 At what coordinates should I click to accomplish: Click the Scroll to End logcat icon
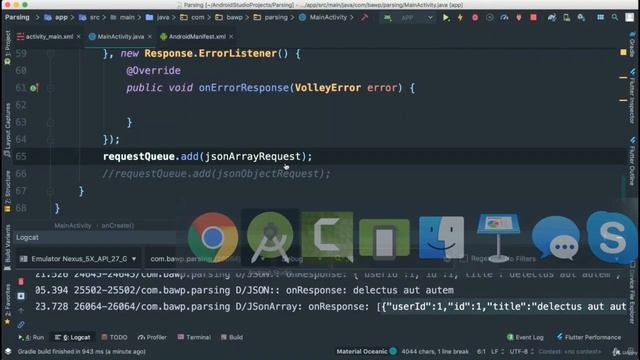pos(21,296)
